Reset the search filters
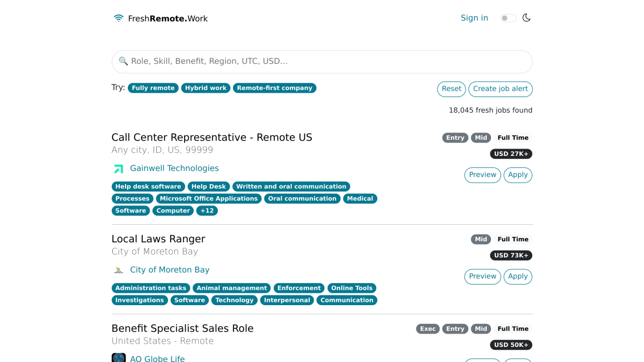Viewport: 644px width, 362px height. (x=451, y=89)
